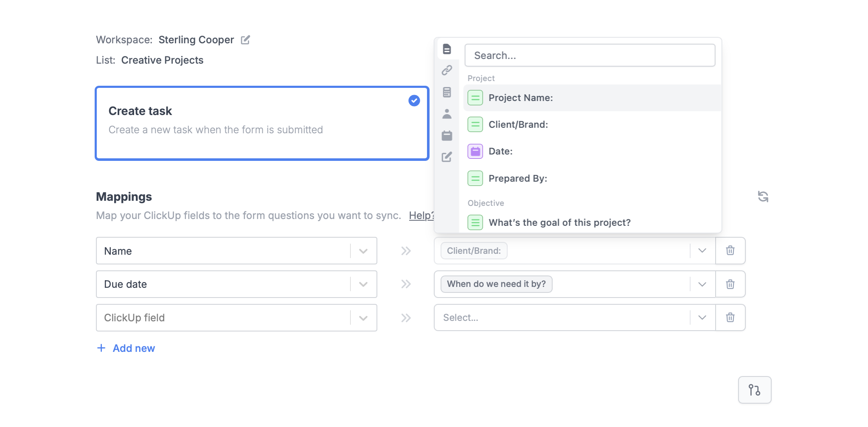
Task: Click the edit icon next to Sterling Cooper
Action: (245, 39)
